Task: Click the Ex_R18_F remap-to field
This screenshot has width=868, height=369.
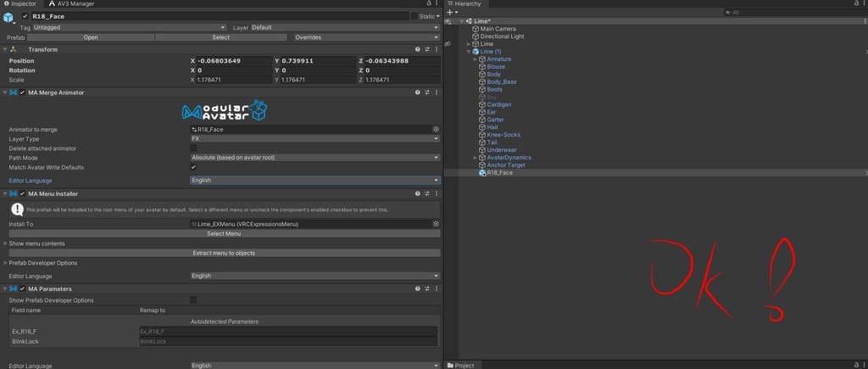Action: coord(288,332)
